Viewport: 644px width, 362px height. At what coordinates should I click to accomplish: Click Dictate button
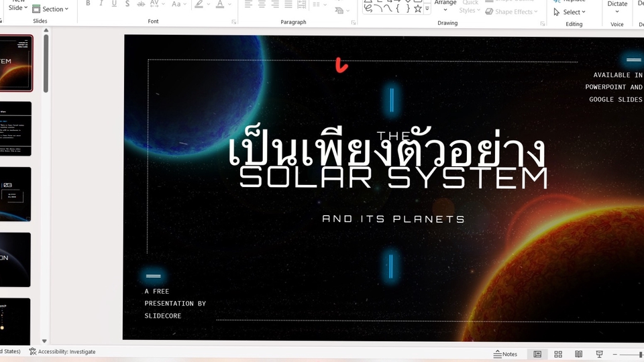[617, 7]
